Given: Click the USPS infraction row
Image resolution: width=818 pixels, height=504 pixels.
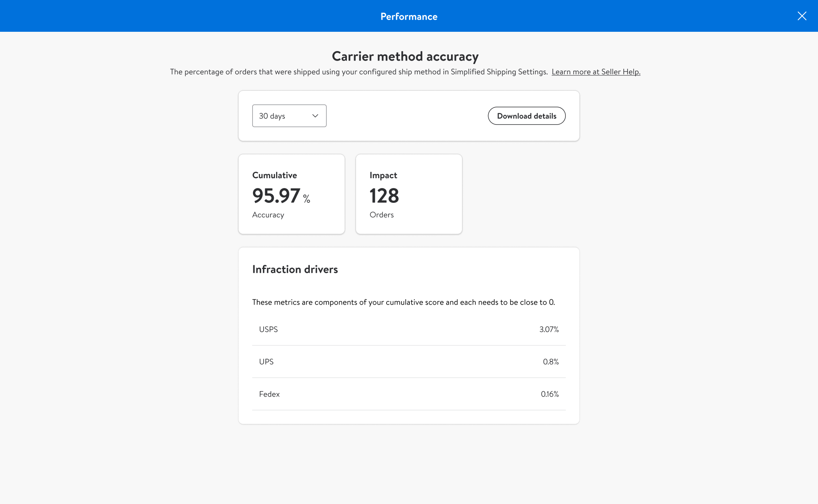Looking at the screenshot, I should click(x=409, y=329).
